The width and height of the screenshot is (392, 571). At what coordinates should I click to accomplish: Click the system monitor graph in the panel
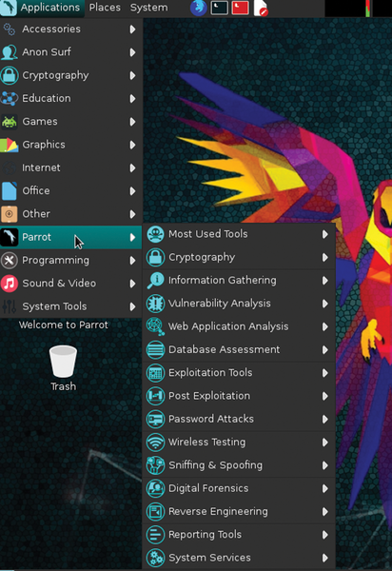(x=358, y=8)
